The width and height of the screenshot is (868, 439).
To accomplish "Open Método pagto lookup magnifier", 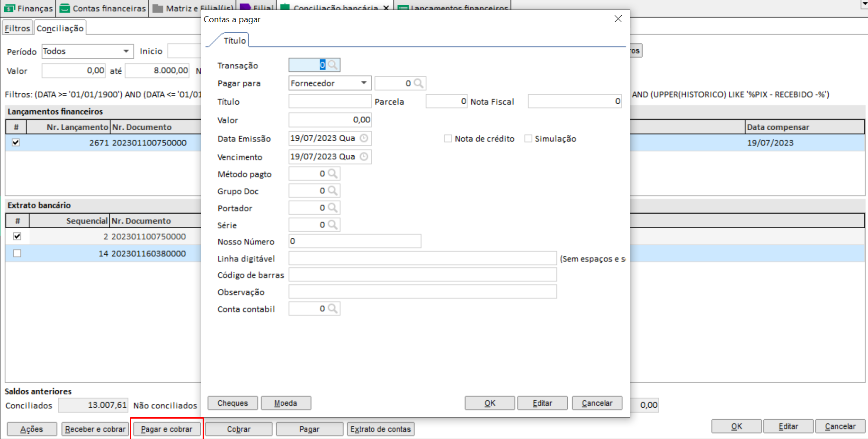I will (333, 174).
